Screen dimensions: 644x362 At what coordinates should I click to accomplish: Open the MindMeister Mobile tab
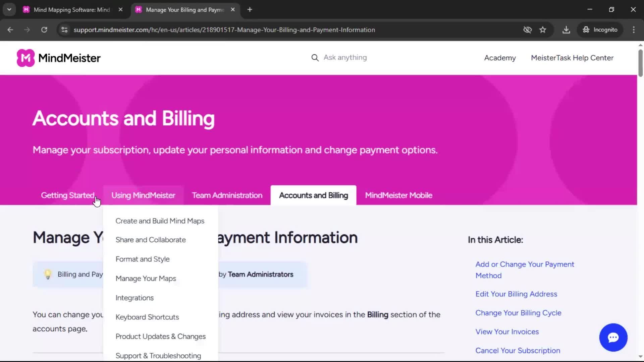(x=398, y=195)
